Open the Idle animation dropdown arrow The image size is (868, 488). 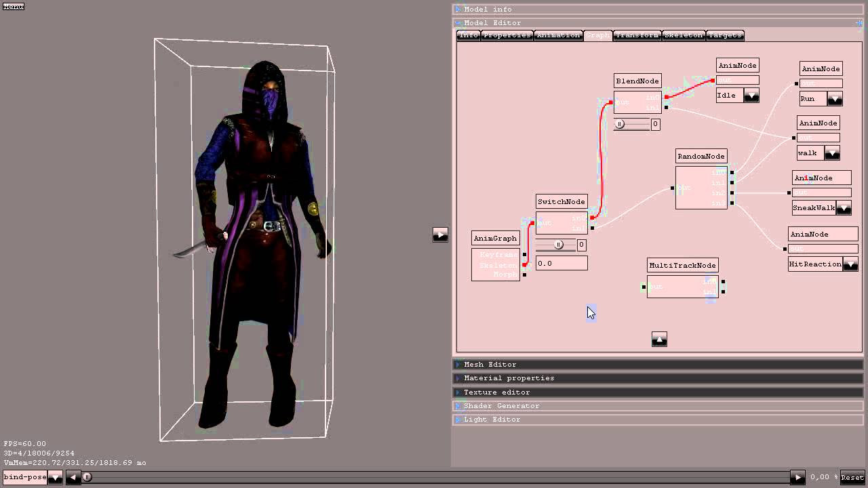[751, 96]
